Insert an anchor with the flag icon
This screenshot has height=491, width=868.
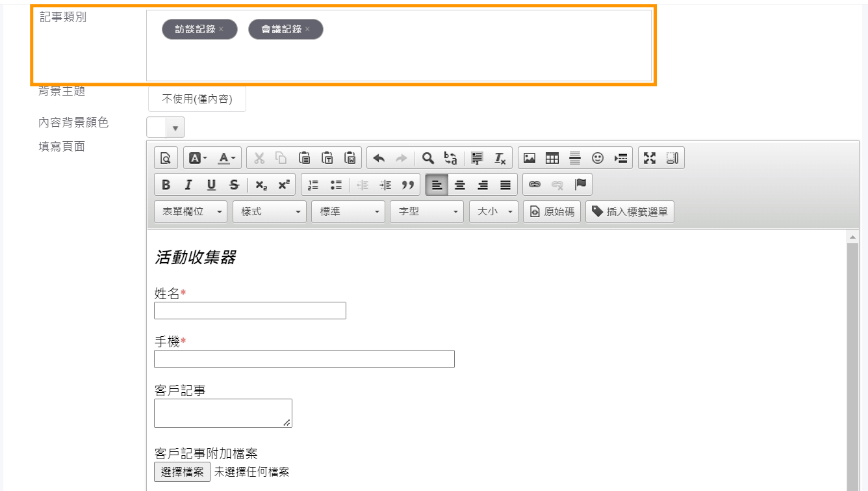(580, 185)
